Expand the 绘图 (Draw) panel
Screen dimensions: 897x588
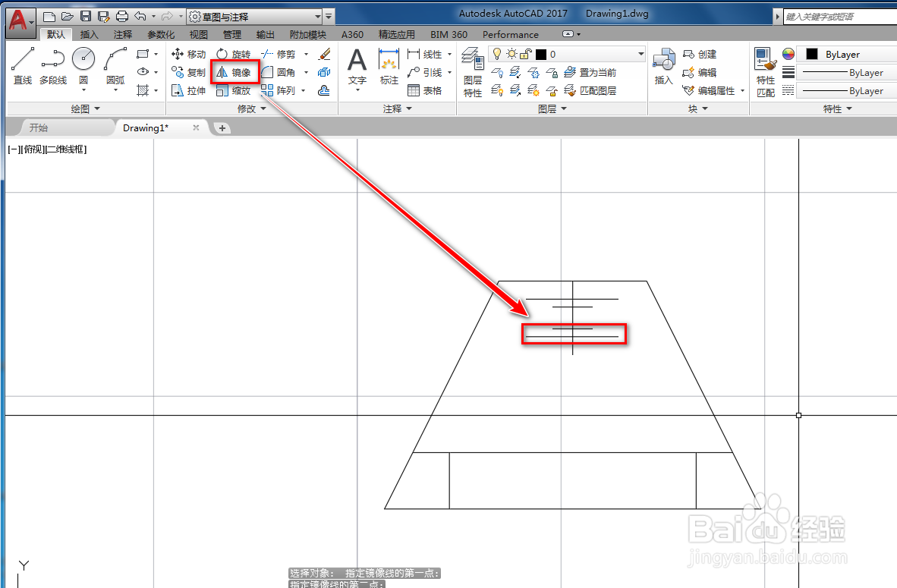(x=86, y=108)
